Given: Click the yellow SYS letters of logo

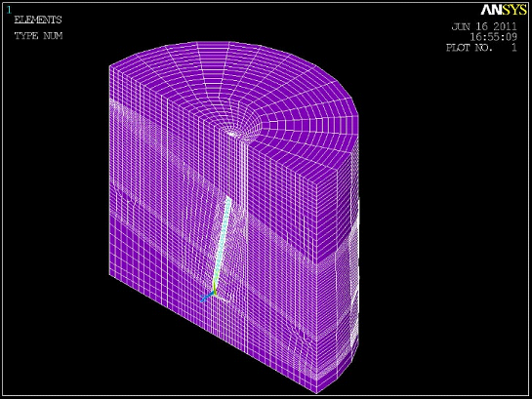Looking at the screenshot, I should 514,10.
